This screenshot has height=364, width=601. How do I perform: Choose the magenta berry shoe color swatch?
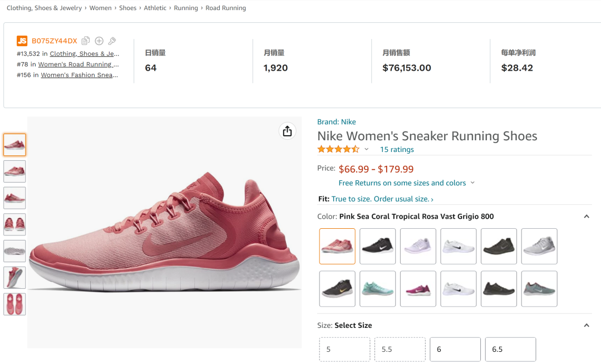[x=418, y=288]
